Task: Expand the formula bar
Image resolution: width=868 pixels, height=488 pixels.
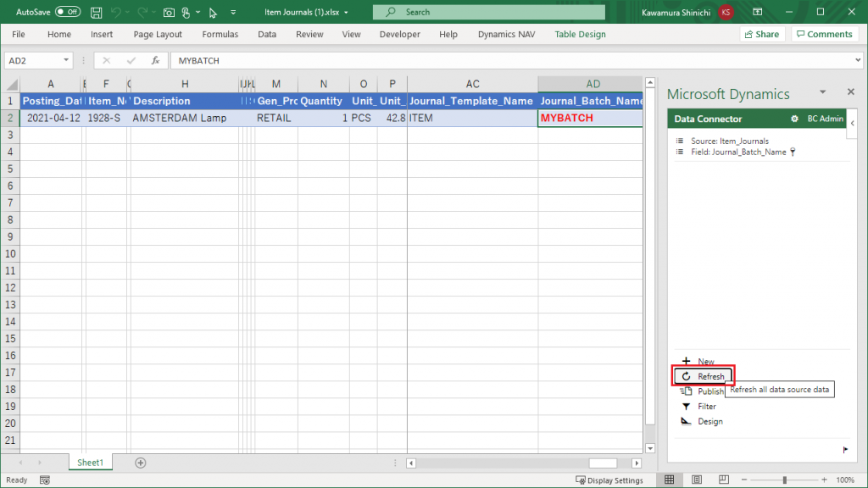Action: pos(858,61)
